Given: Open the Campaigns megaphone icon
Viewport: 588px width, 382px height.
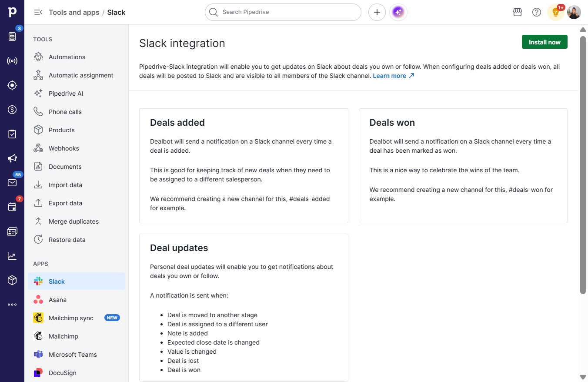Looking at the screenshot, I should [12, 158].
